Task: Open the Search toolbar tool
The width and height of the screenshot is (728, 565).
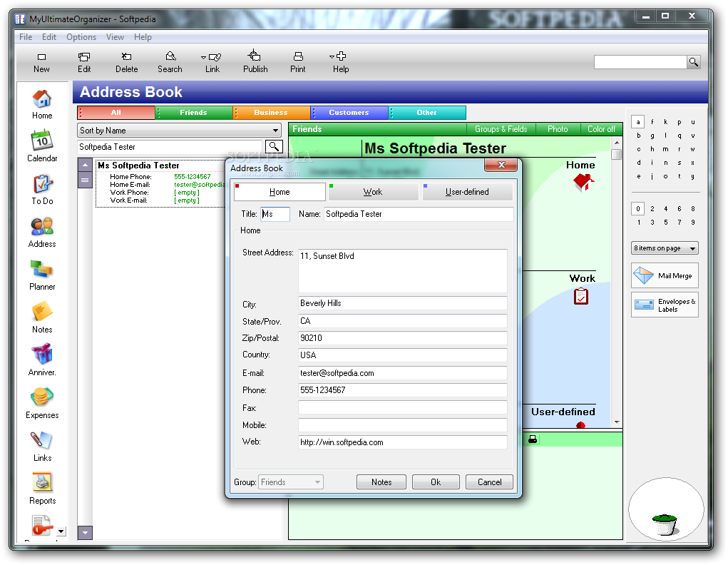Action: [x=170, y=62]
